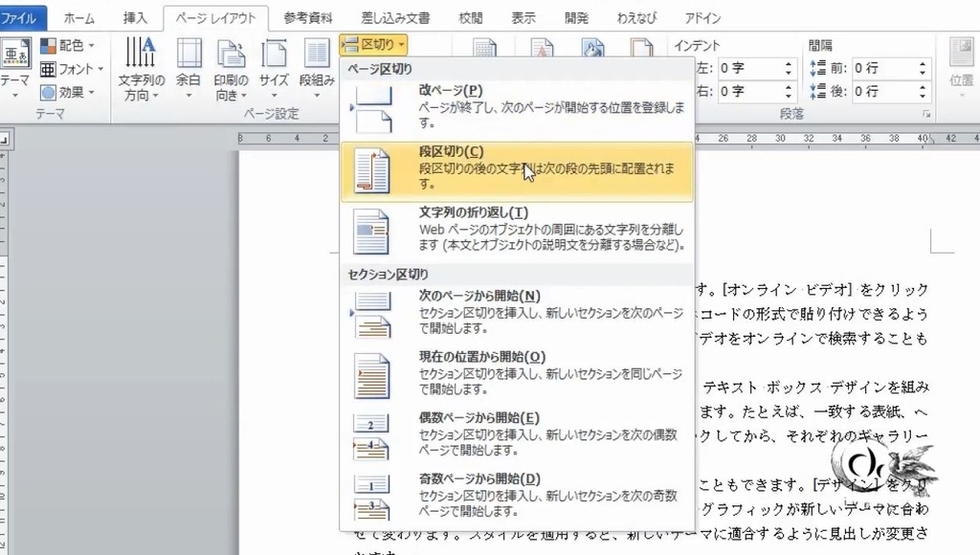Switch to the 挿入 tab

(135, 18)
